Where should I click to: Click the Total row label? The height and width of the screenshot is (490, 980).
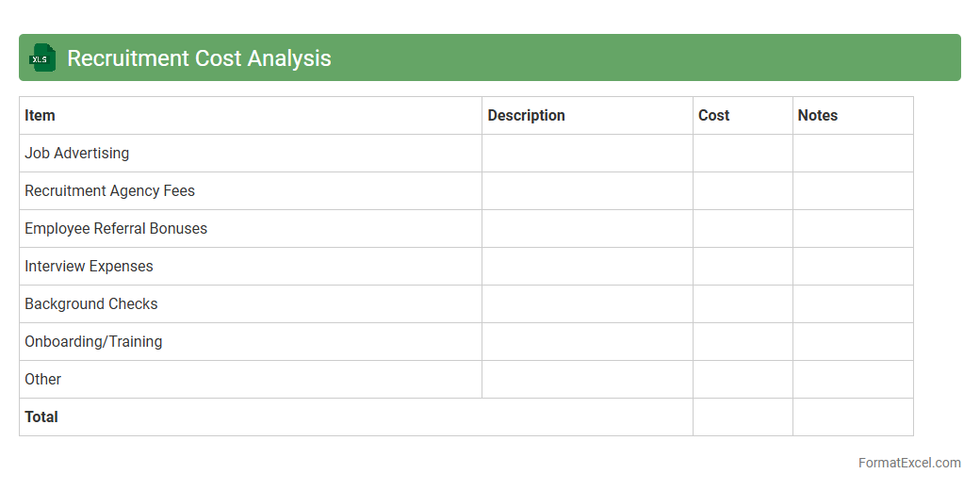click(41, 416)
